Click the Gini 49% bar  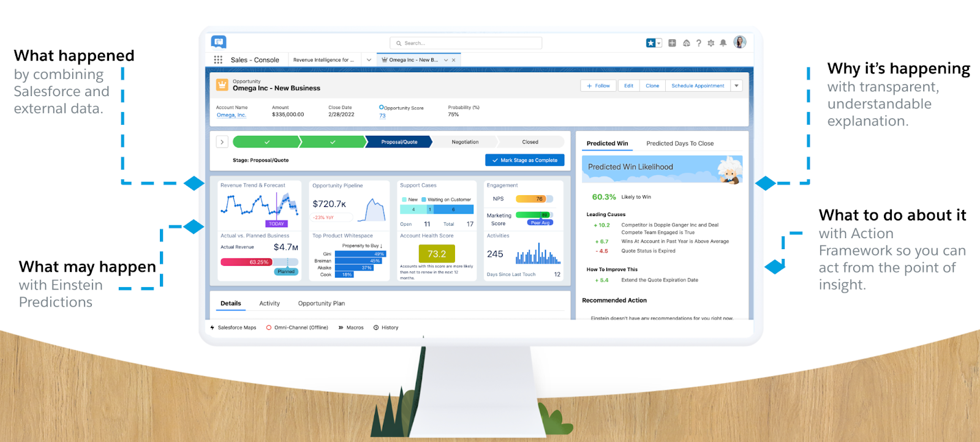click(x=360, y=254)
